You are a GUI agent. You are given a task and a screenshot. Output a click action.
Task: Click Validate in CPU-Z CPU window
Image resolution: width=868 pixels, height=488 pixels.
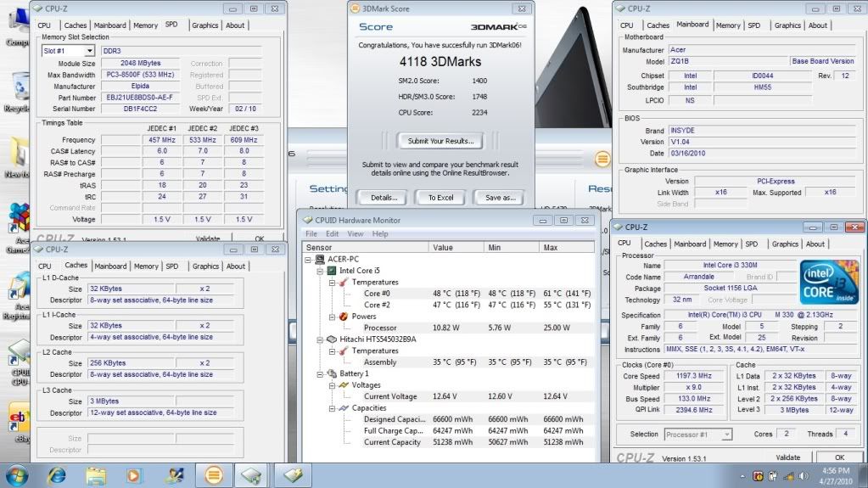[787, 457]
